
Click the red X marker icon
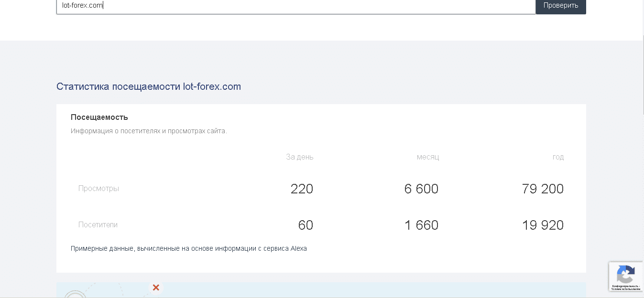pos(156,287)
